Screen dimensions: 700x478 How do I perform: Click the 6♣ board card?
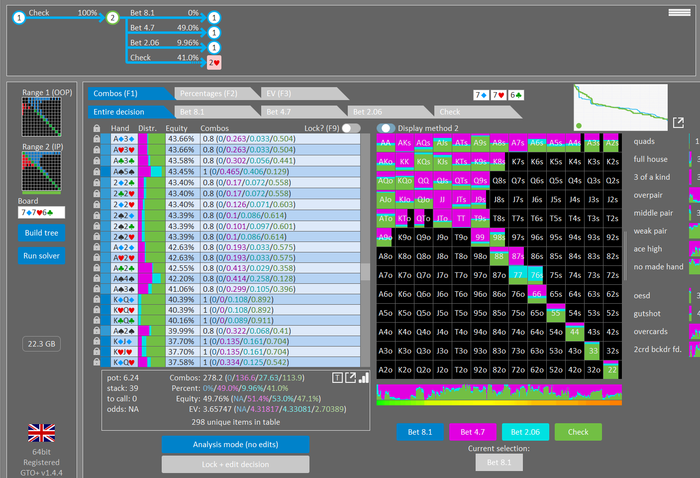516,95
